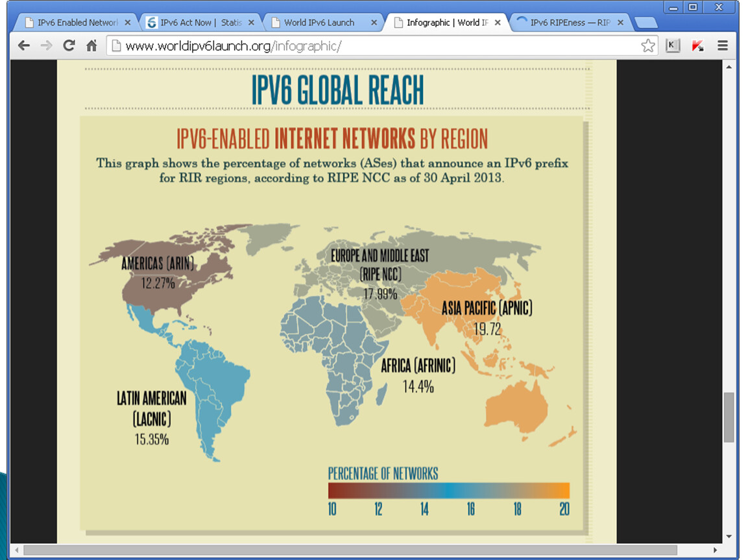Open the Chrome hamburger menu
This screenshot has height=560, width=746.
[x=723, y=45]
